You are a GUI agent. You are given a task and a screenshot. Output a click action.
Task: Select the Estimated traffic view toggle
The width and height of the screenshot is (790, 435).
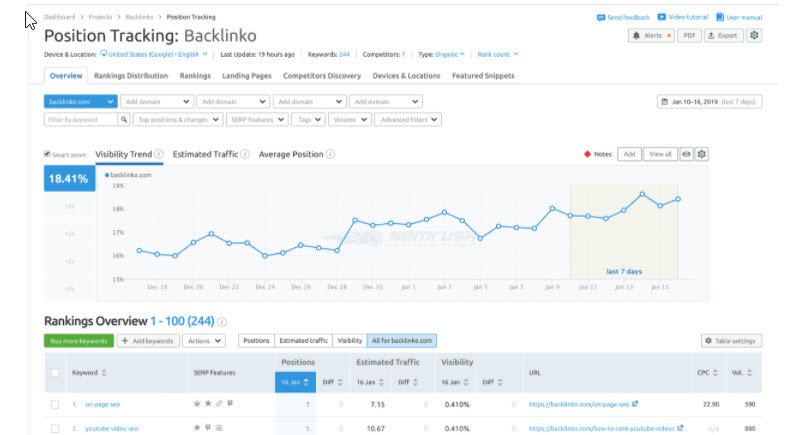(303, 341)
